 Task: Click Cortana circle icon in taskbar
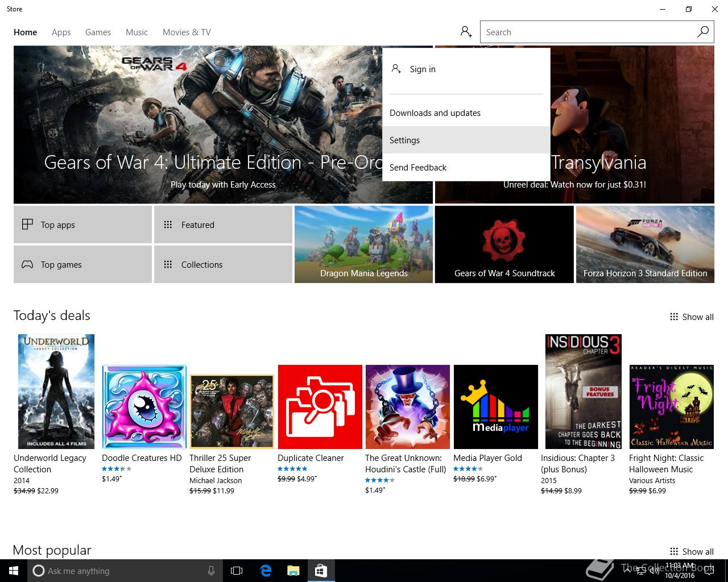click(x=38, y=571)
